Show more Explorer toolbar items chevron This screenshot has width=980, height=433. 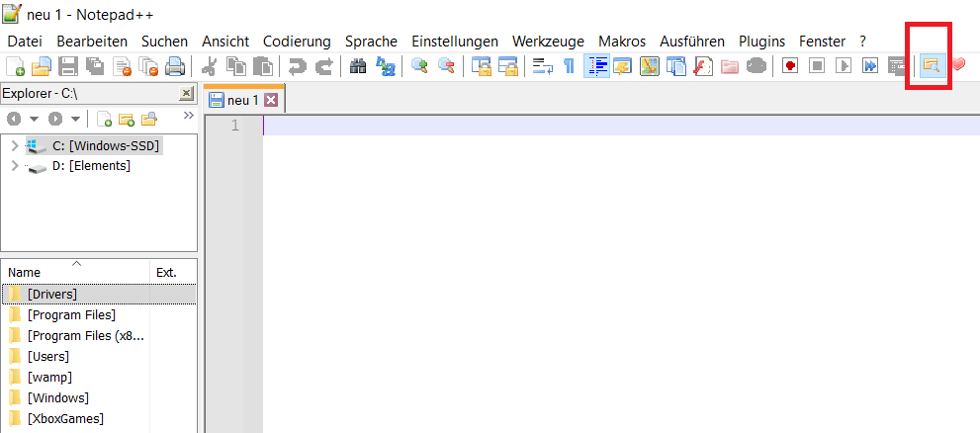click(188, 115)
